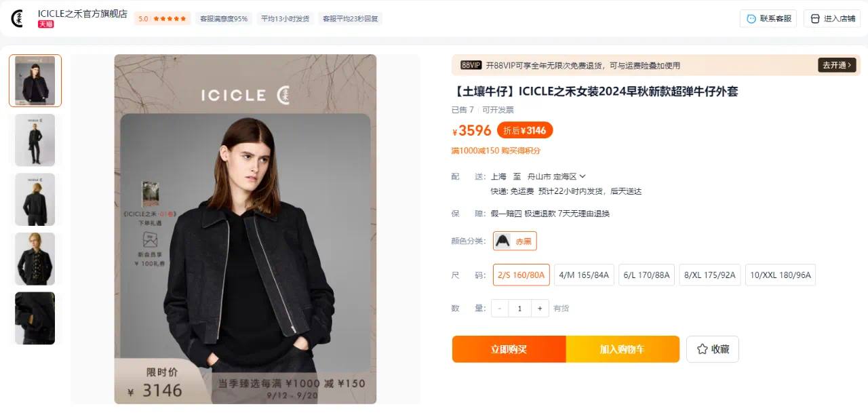Viewport: 868px width, 413px height.
Task: Decrease quantity with the minus button
Action: [x=500, y=309]
